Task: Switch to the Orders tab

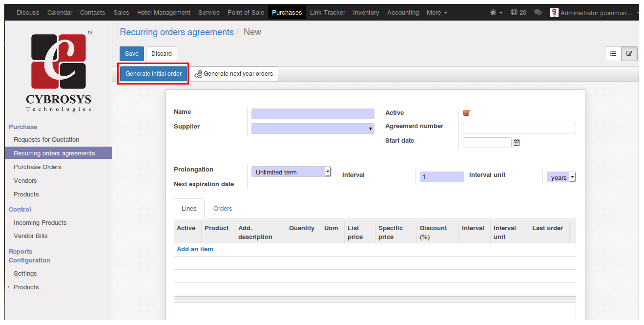Action: (x=223, y=209)
